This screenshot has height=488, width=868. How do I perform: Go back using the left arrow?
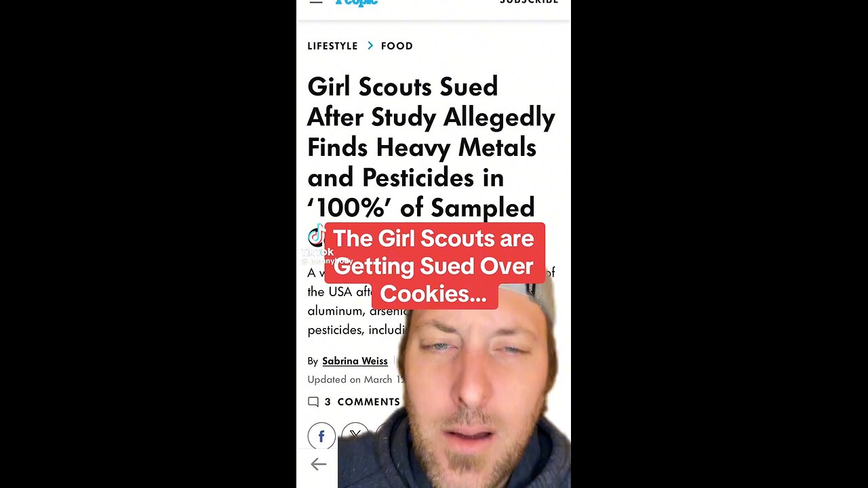(318, 464)
